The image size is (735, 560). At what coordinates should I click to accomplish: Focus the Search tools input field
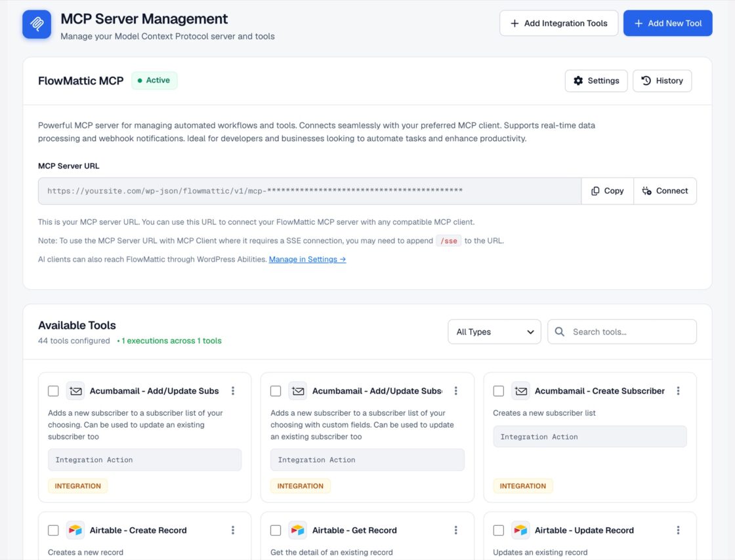(622, 332)
